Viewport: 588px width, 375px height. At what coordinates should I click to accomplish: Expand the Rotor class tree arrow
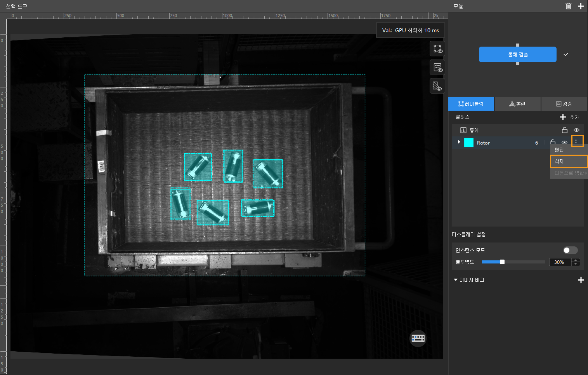(x=459, y=142)
